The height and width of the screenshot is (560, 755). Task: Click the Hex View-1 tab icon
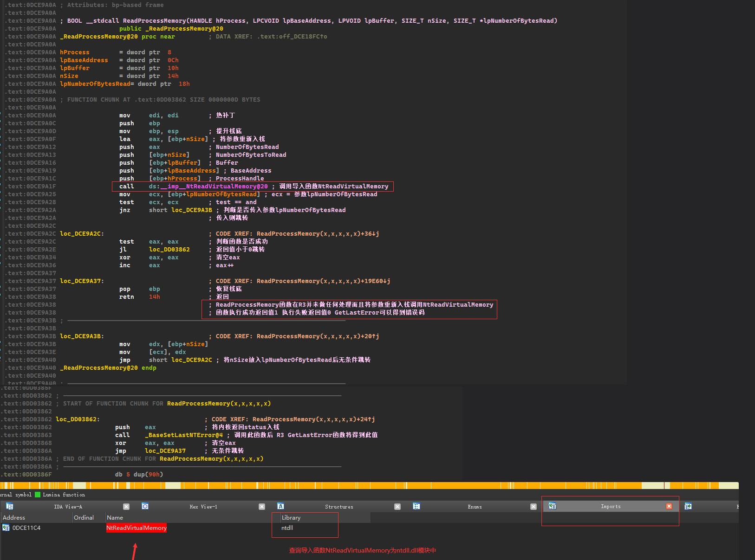145,506
